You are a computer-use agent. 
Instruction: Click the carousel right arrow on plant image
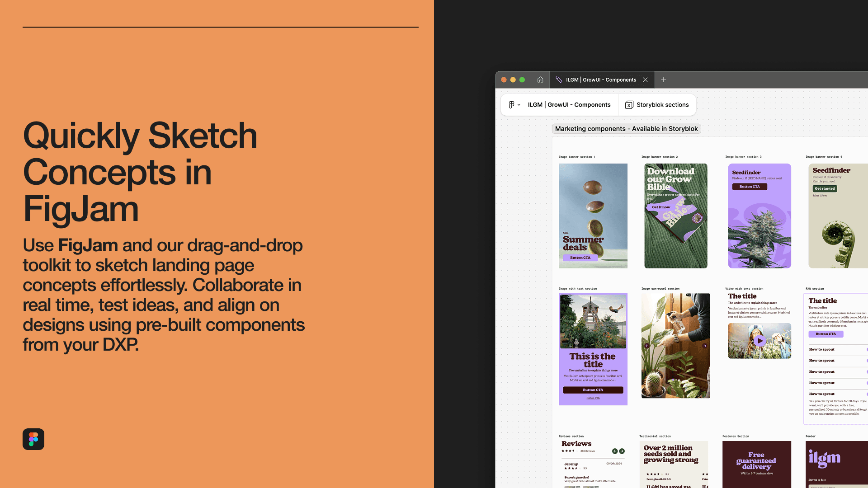click(x=705, y=346)
